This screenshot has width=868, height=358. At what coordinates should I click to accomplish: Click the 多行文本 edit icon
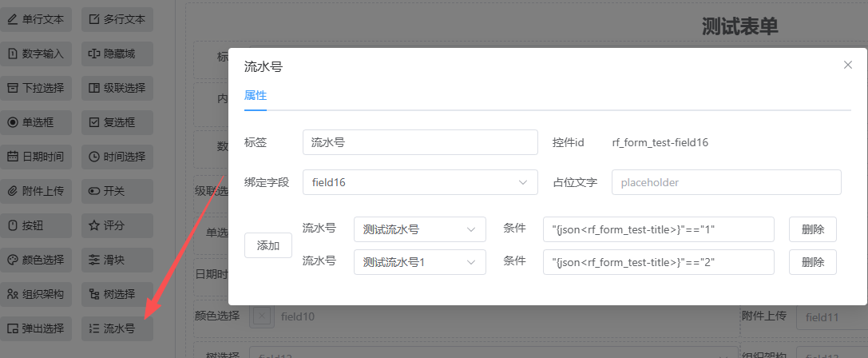point(94,19)
